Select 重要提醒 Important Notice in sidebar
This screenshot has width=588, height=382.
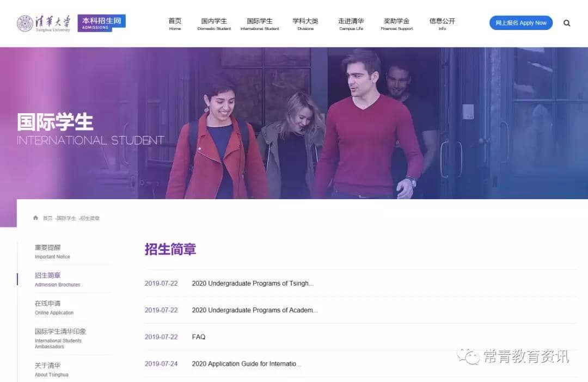(x=52, y=251)
